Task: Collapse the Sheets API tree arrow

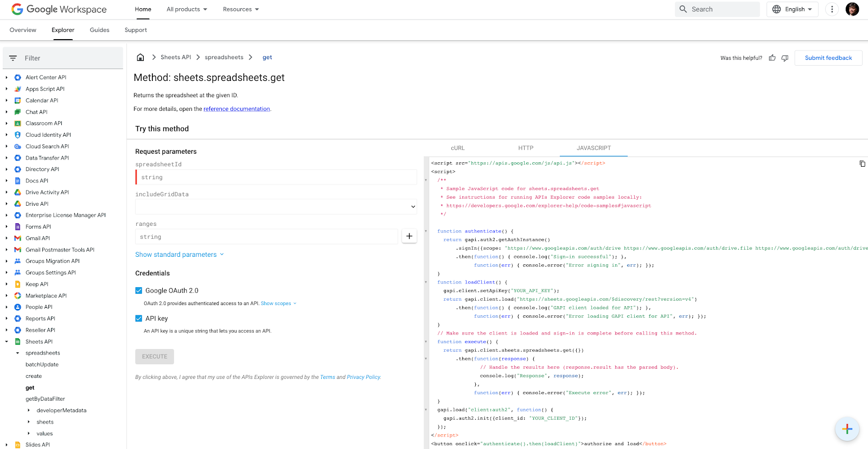Action: pyautogui.click(x=7, y=342)
